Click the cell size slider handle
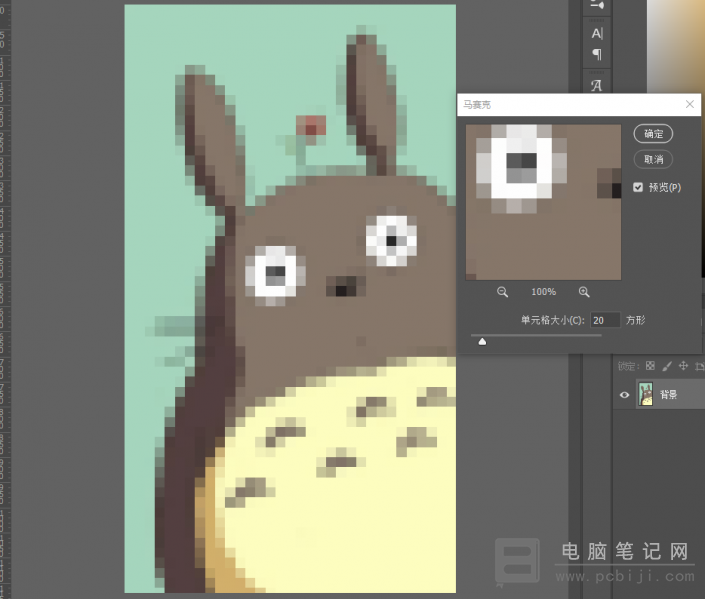The height and width of the screenshot is (599, 705). [x=482, y=342]
